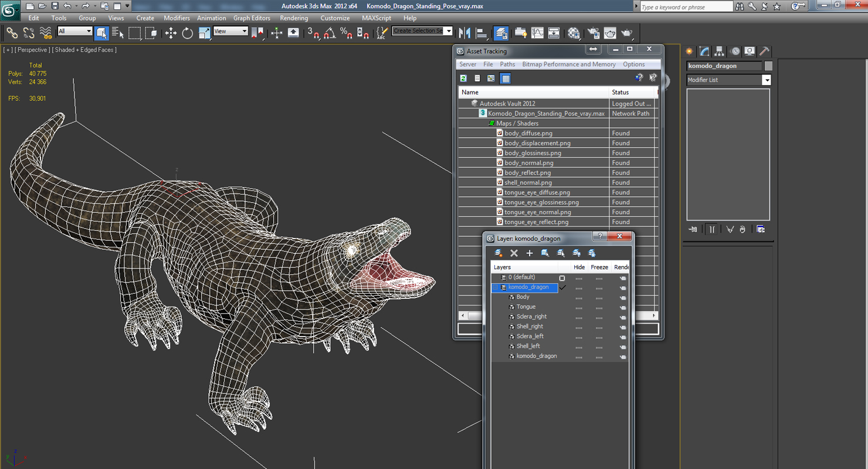Screen dimensions: 868x469
Task: Click the Perspective viewport label
Action: (x=32, y=50)
